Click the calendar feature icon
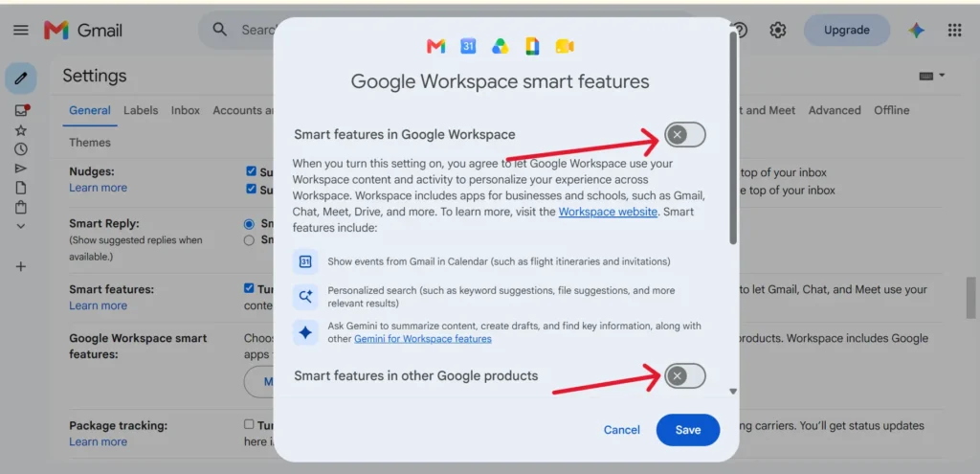This screenshot has width=980, height=474. 305,261
